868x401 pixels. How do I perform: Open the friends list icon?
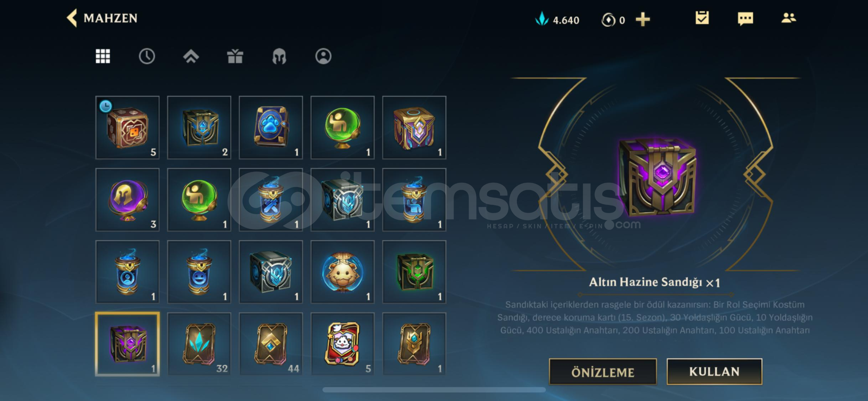[x=789, y=18]
